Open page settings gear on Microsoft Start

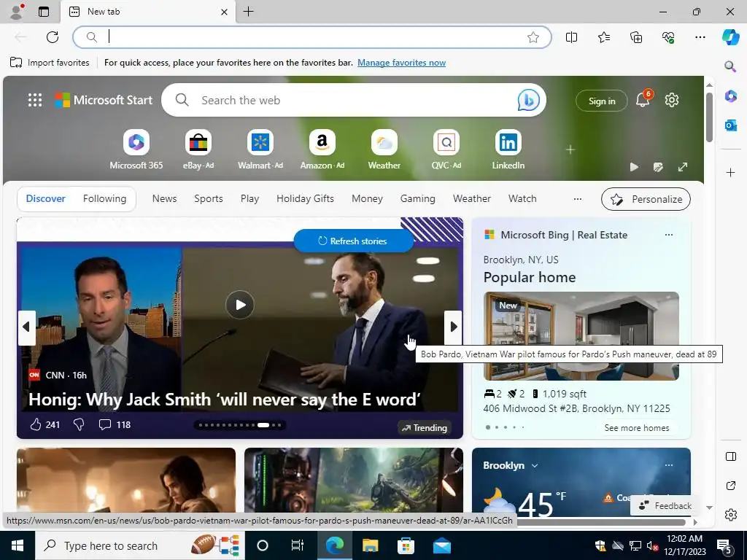[x=672, y=100]
